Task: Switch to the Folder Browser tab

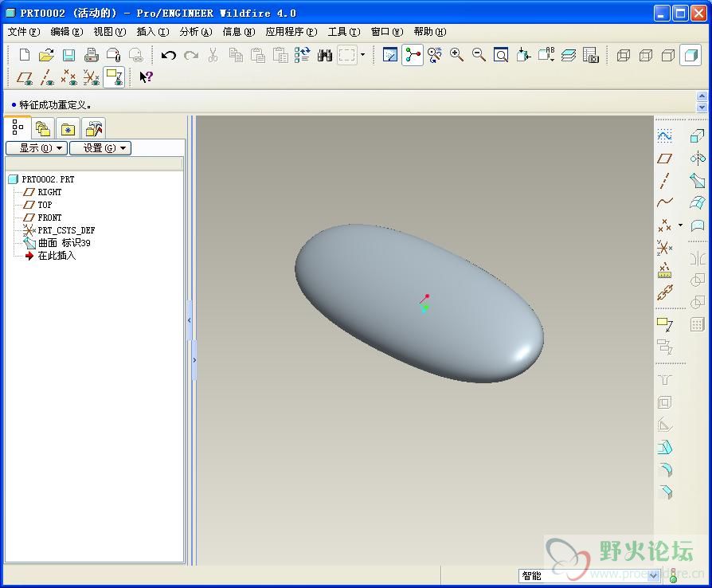Action: click(43, 129)
